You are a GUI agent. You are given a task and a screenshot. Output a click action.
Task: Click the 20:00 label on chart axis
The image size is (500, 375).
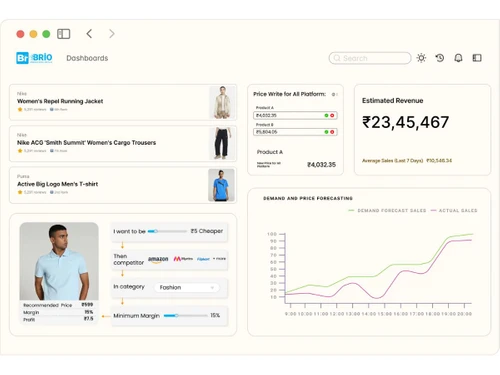[x=464, y=314]
